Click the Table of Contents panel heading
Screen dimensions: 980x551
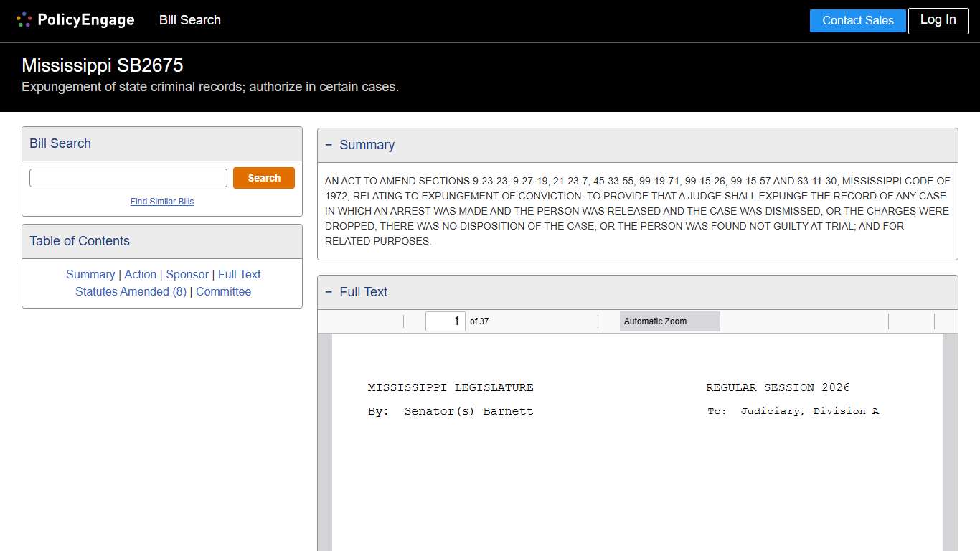[x=80, y=241]
